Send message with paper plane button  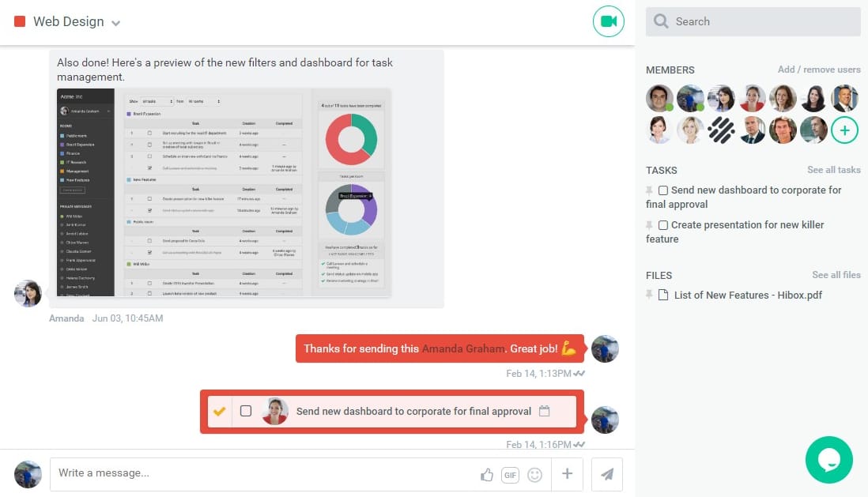607,474
